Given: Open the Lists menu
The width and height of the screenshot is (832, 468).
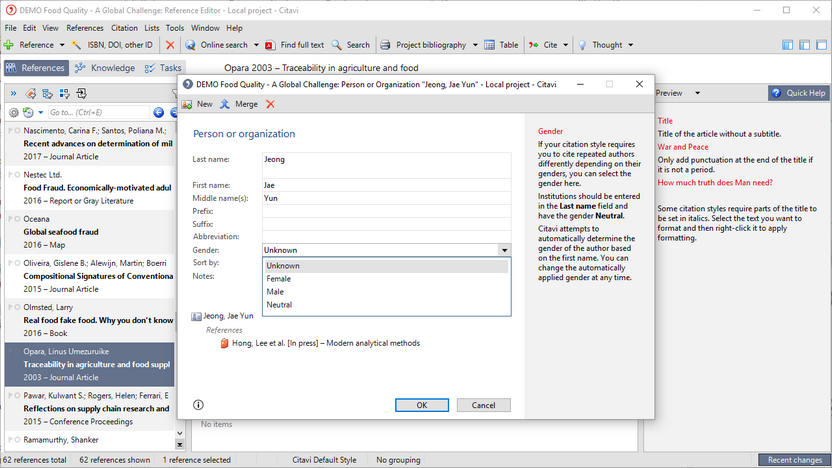Looking at the screenshot, I should (152, 28).
